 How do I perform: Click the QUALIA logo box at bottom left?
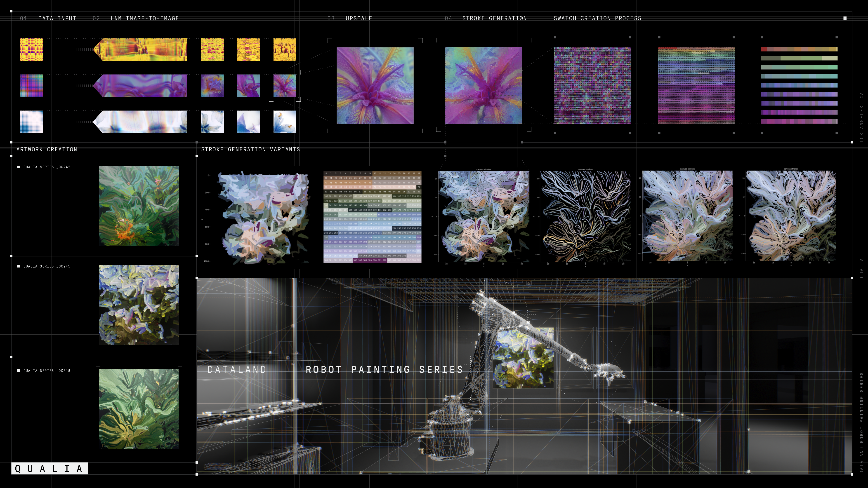[x=50, y=469]
